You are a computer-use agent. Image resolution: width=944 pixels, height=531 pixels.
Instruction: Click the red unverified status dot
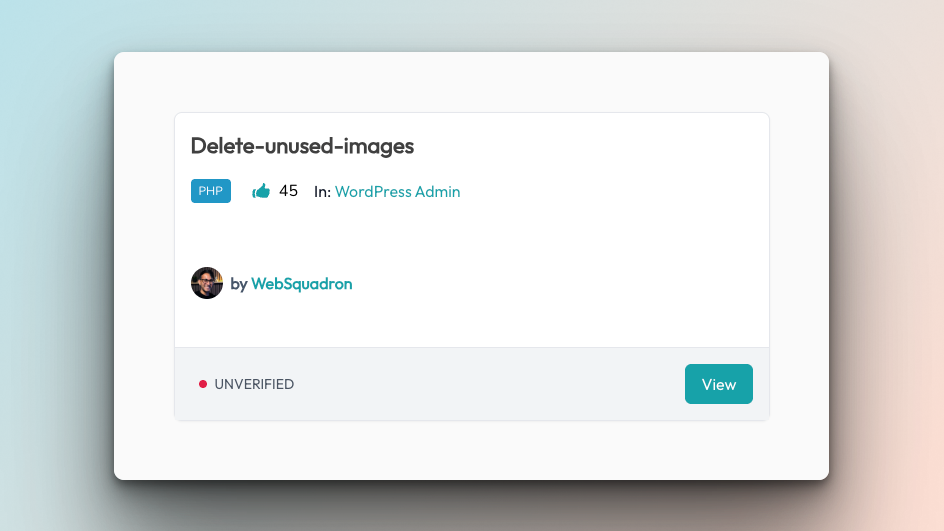point(203,384)
